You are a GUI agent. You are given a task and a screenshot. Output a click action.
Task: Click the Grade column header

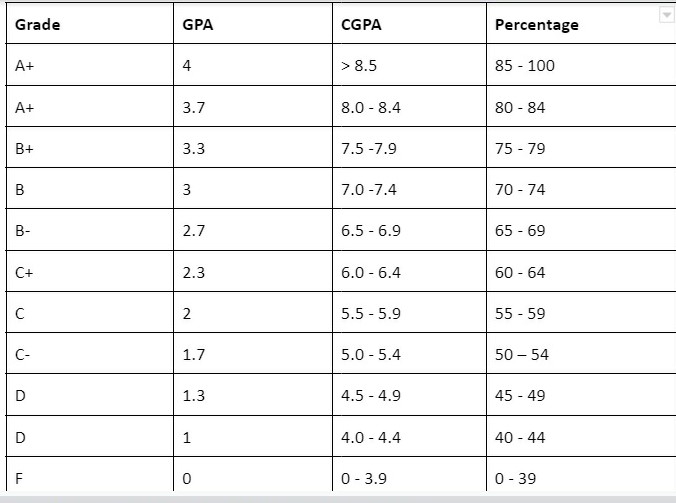coord(38,25)
